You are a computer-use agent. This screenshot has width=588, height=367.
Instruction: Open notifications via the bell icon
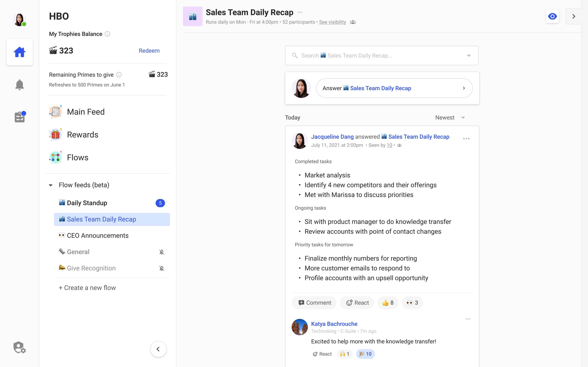coord(19,84)
